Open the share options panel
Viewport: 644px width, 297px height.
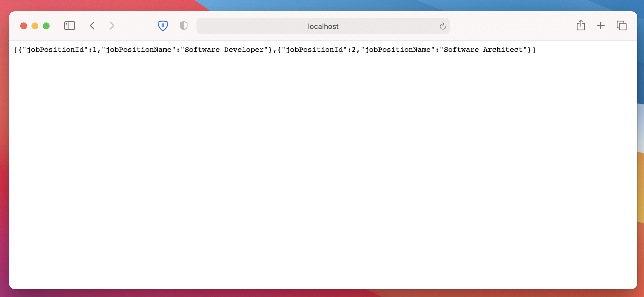coord(580,26)
